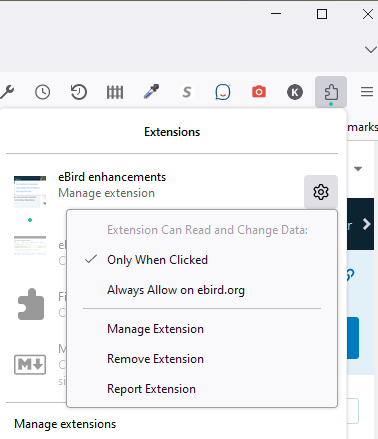
Task: Choose Report Extension menu item
Action: [x=202, y=389]
